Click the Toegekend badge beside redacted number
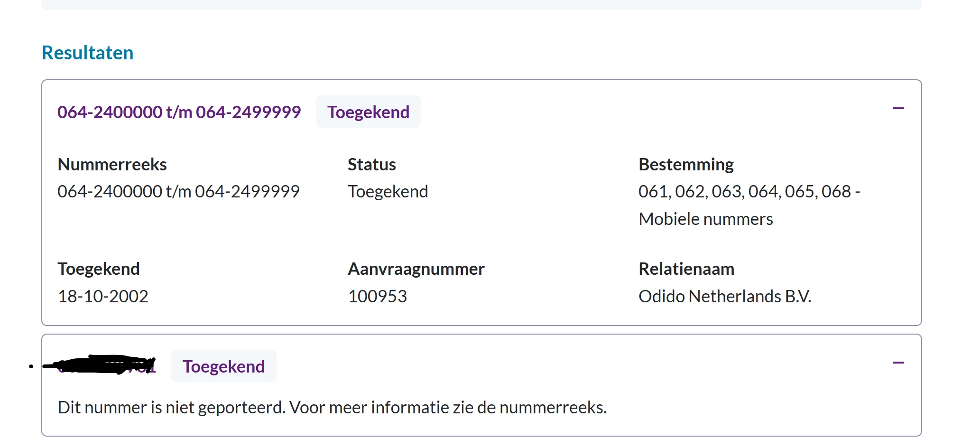Image resolution: width=980 pixels, height=448 pixels. tap(223, 366)
